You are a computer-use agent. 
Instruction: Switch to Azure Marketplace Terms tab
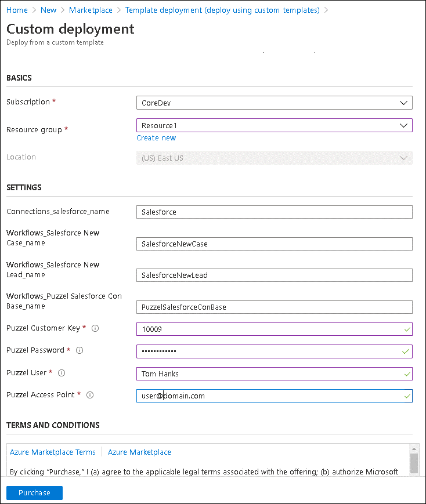(53, 452)
